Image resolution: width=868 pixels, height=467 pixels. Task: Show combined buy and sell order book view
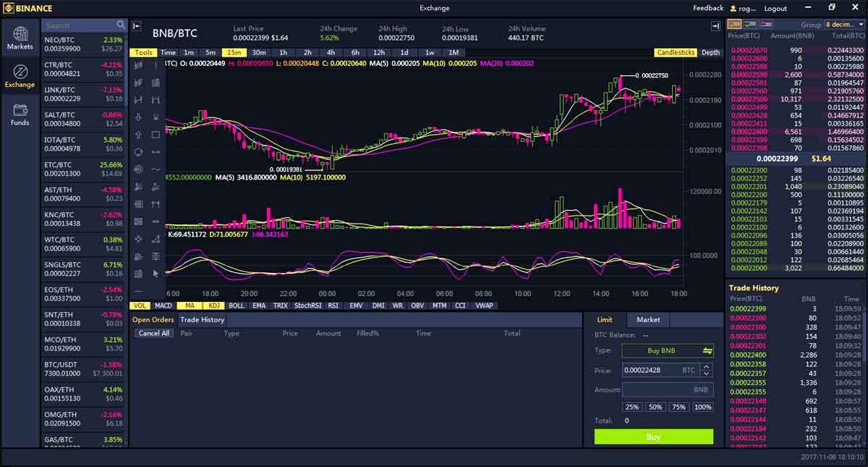coord(734,24)
